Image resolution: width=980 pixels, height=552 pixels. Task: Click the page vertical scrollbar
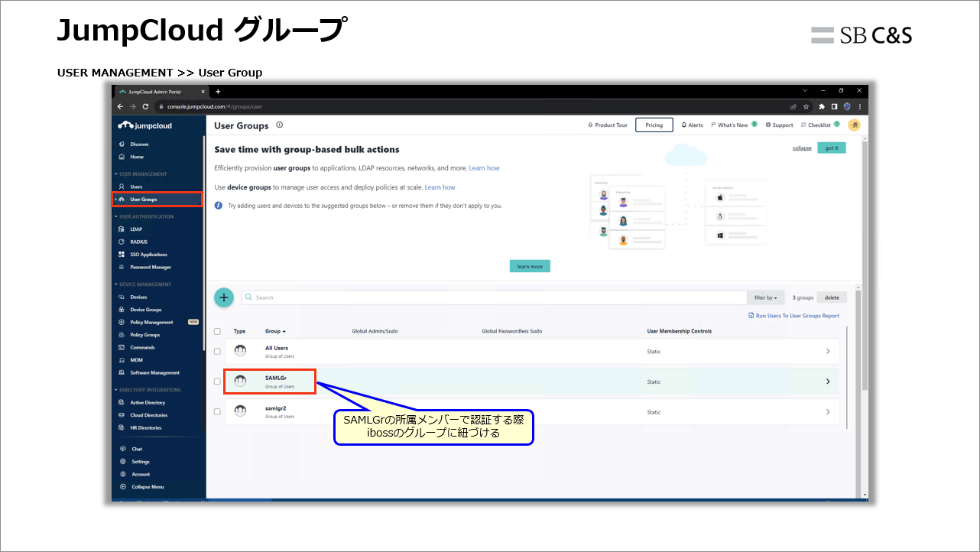pyautogui.click(x=865, y=268)
